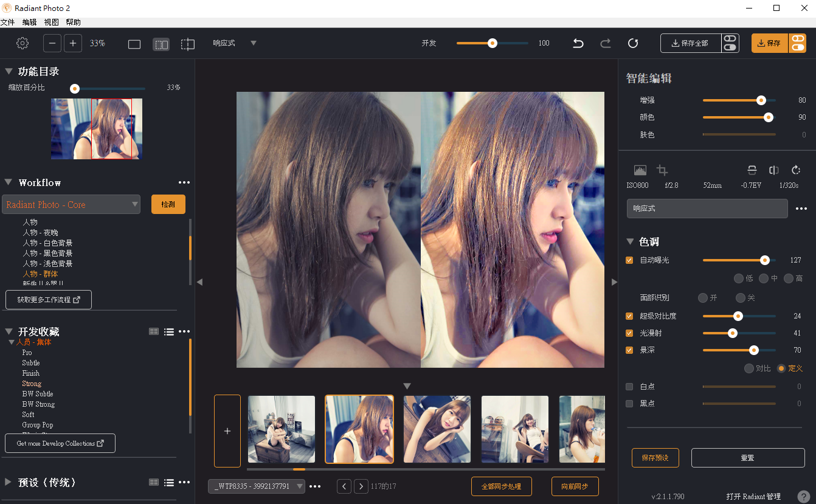Click the 检测 button

tap(168, 204)
